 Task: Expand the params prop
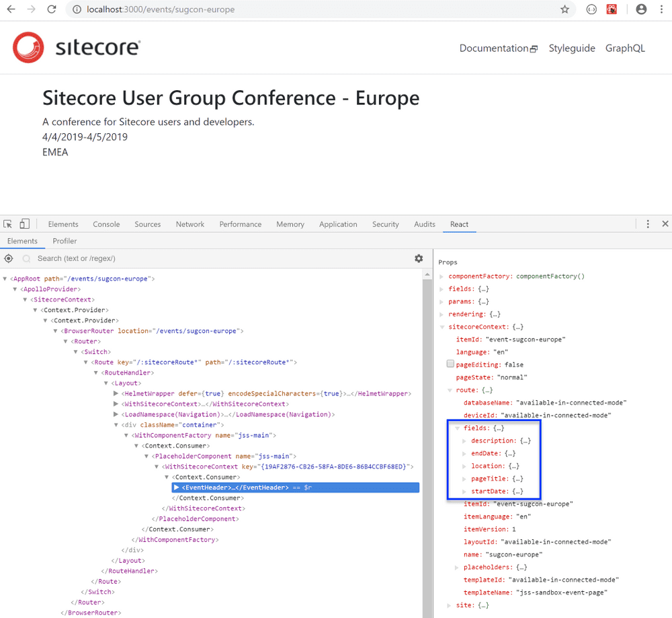[x=442, y=302]
